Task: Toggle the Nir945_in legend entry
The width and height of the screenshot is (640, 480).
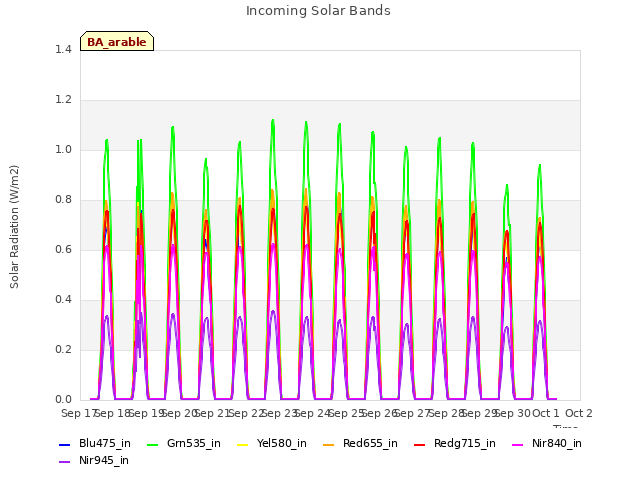Action: [x=94, y=461]
